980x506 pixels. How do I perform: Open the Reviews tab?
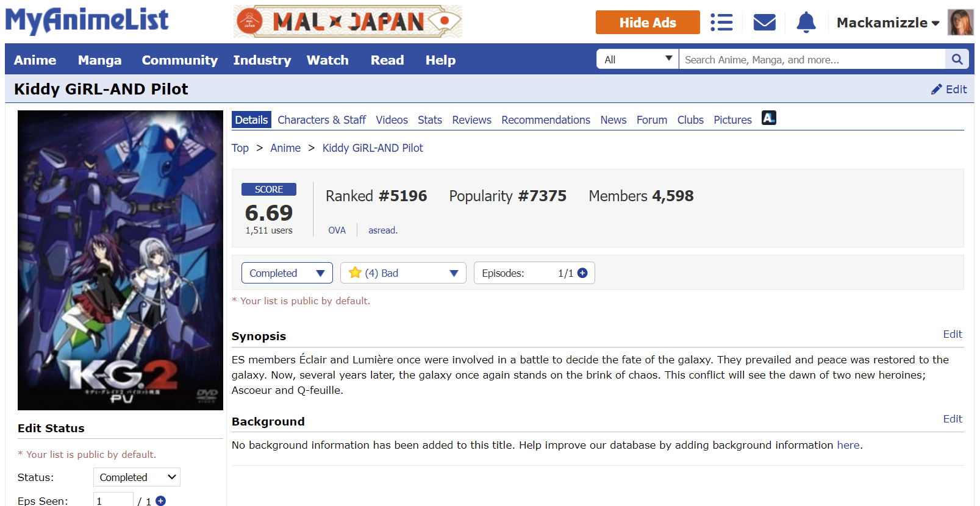pos(471,120)
